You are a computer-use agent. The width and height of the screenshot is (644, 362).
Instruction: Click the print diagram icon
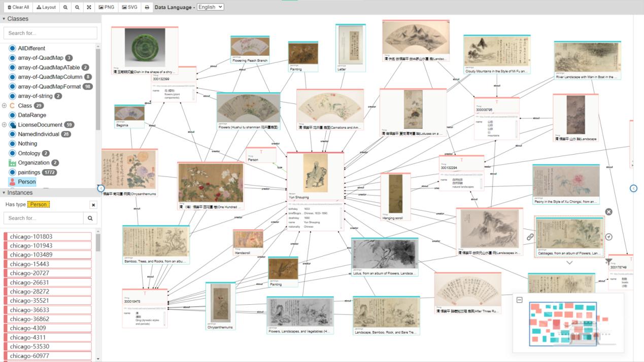pos(147,7)
